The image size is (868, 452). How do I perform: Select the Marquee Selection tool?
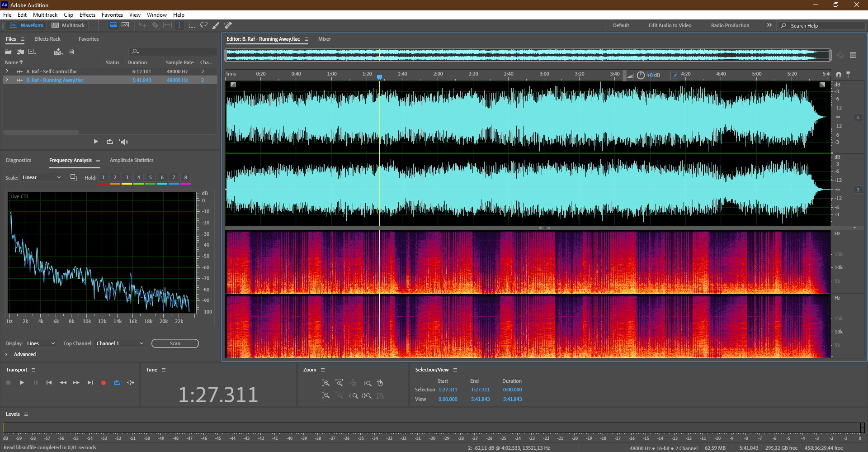192,25
